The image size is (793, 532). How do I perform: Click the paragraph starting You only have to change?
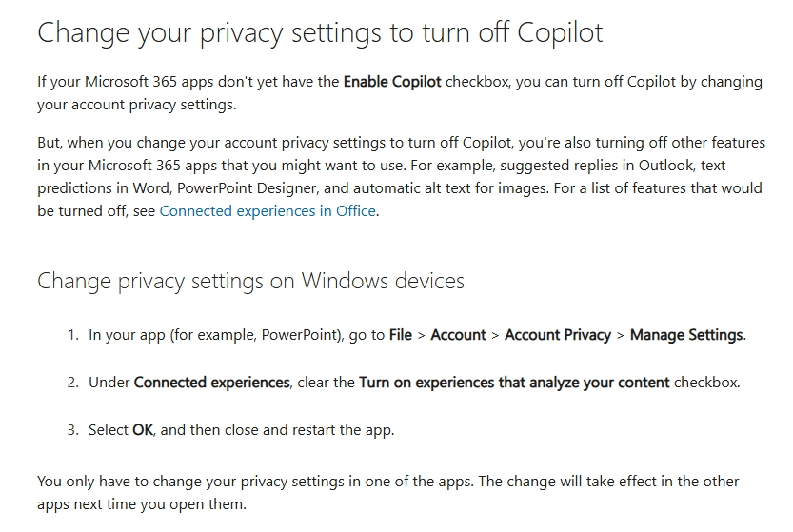pos(387,493)
